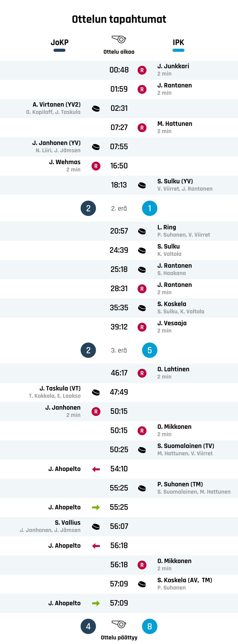This screenshot has width=238, height=644.
Task: Click the goal puck icon at 02:31
Action: (96, 109)
